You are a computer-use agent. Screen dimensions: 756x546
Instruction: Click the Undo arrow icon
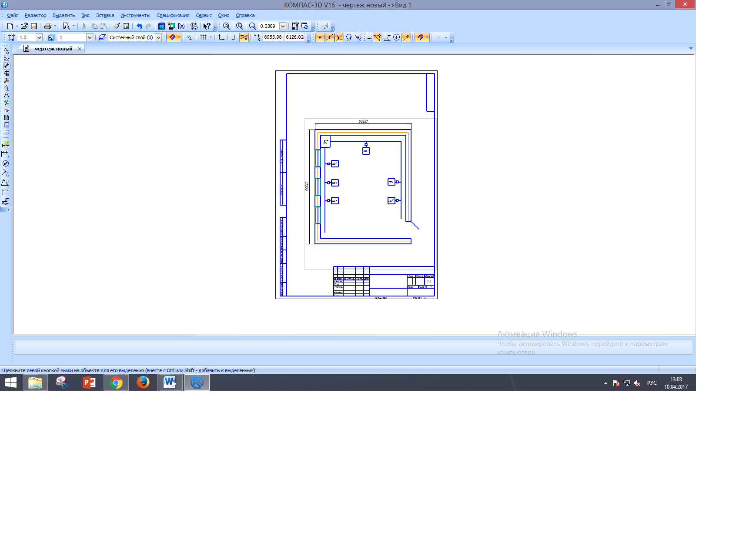click(x=139, y=26)
